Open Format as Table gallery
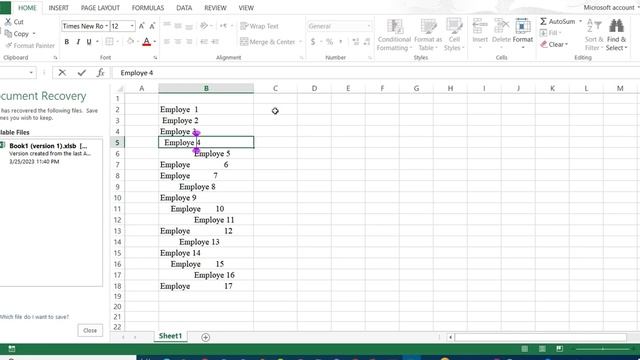Viewport: 640px width, 360px height. [428, 35]
